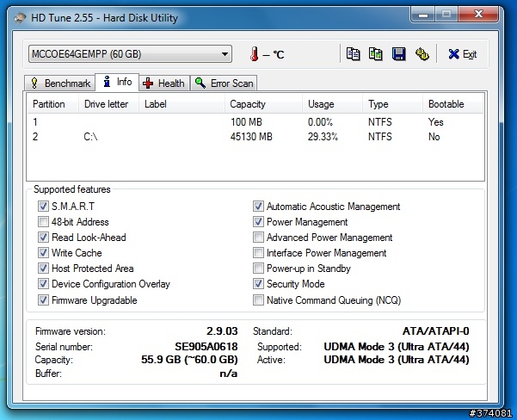Click the Bootable column header
The image size is (517, 420).
click(452, 104)
